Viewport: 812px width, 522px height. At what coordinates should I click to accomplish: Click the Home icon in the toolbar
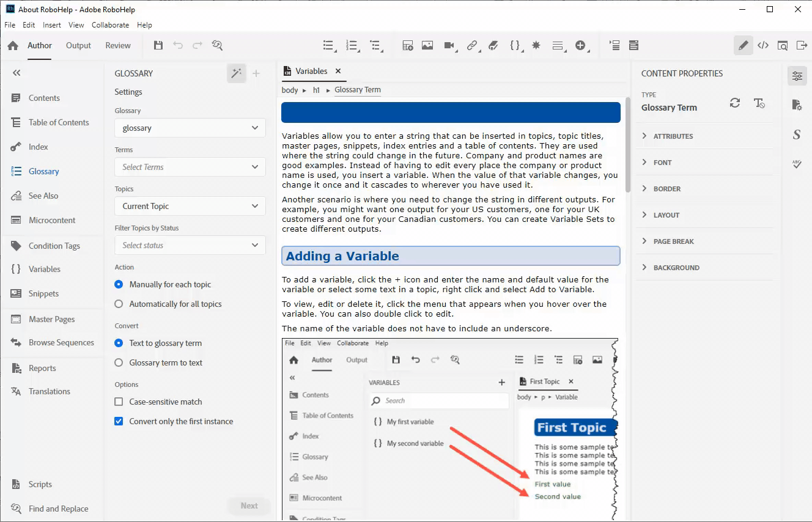(13, 46)
